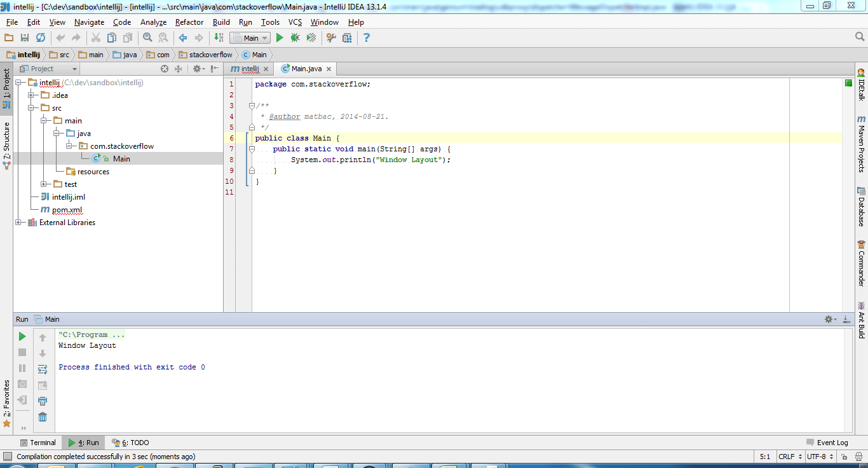Open the Event Log button
This screenshot has width=868, height=468.
[x=827, y=443]
